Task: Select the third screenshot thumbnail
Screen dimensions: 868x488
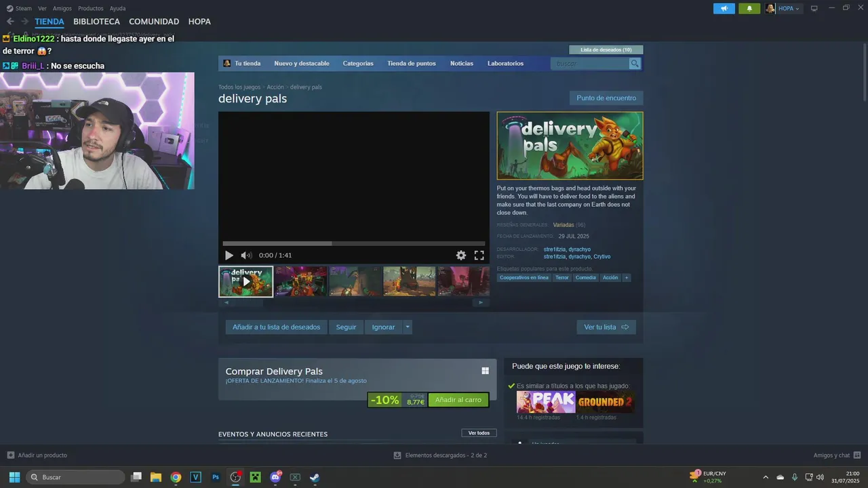Action: pos(355,281)
